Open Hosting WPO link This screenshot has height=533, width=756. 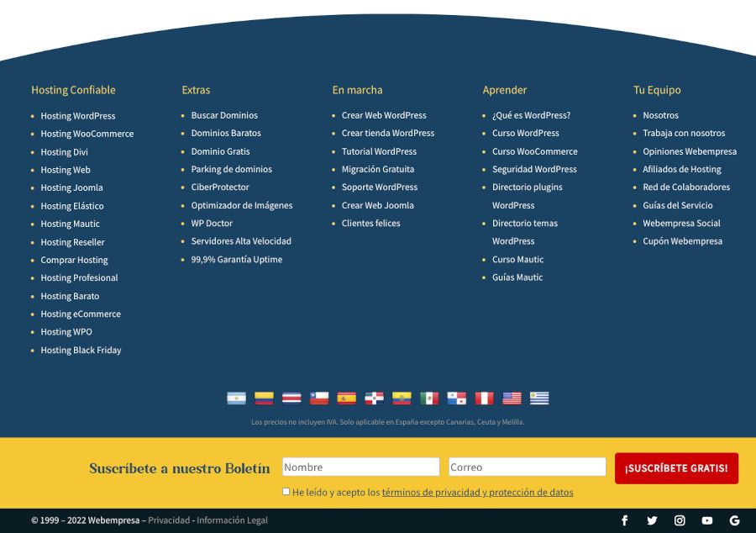pos(66,332)
